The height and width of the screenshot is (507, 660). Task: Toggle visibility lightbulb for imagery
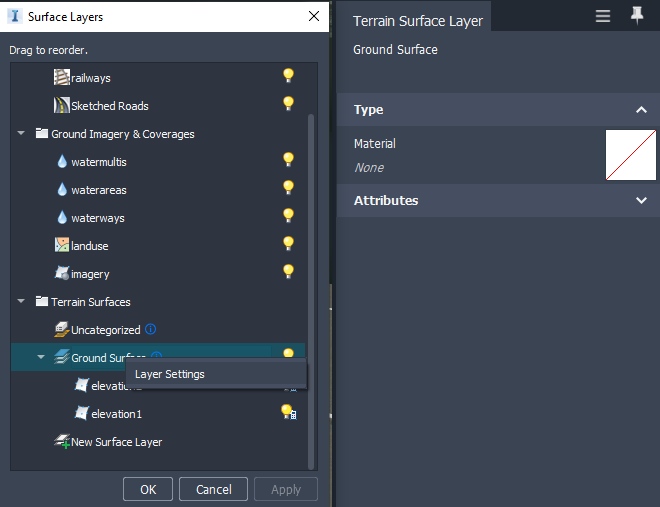click(x=288, y=271)
